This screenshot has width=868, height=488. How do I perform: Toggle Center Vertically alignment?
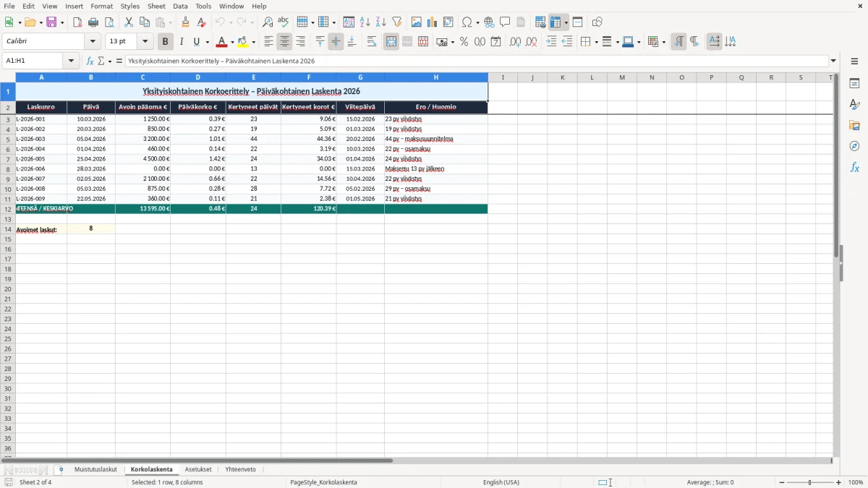point(336,42)
